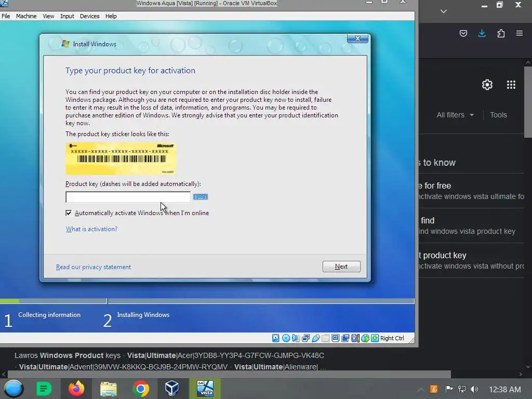532x399 pixels.
Task: Click the Next button in Install Windows
Action: (341, 267)
